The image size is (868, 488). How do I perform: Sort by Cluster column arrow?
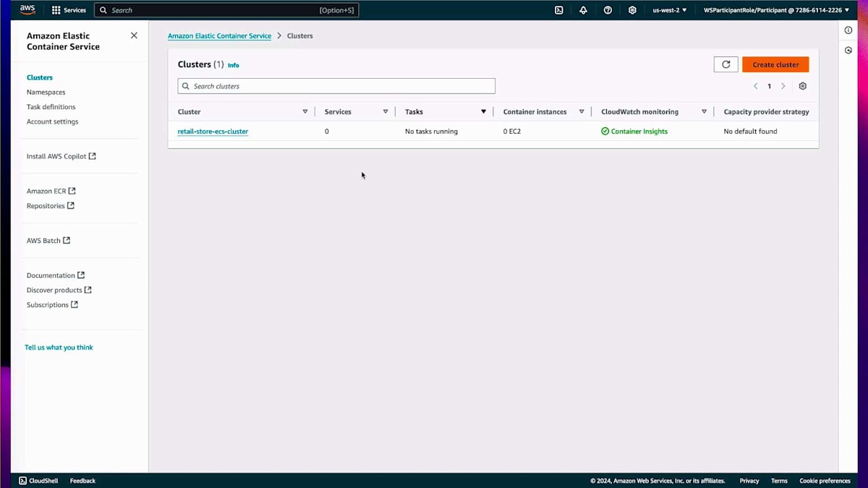[x=305, y=111]
